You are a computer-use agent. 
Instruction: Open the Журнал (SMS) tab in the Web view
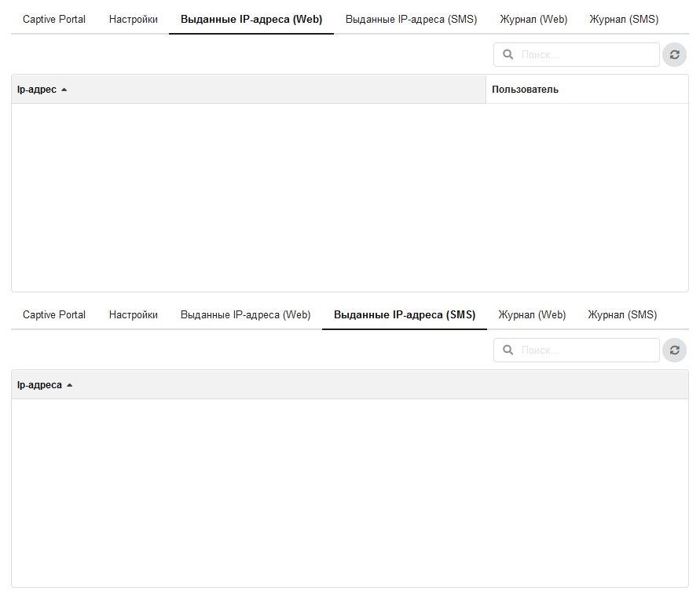(x=624, y=20)
